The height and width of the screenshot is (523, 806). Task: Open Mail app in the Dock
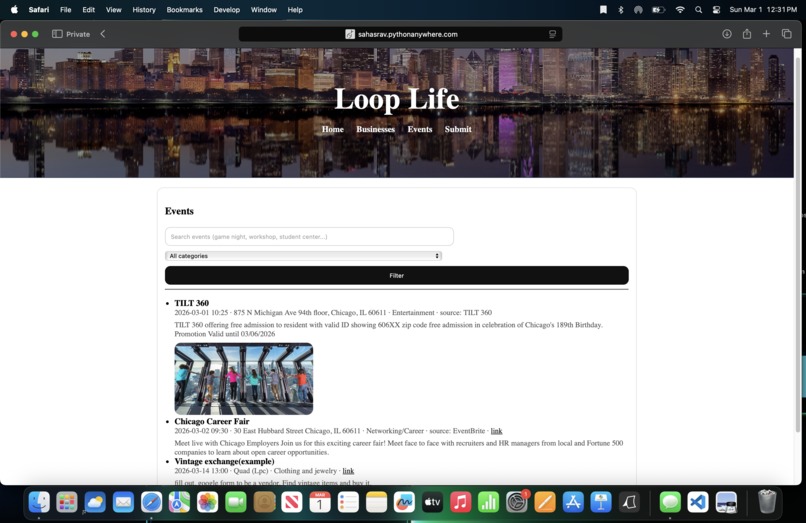pyautogui.click(x=123, y=502)
